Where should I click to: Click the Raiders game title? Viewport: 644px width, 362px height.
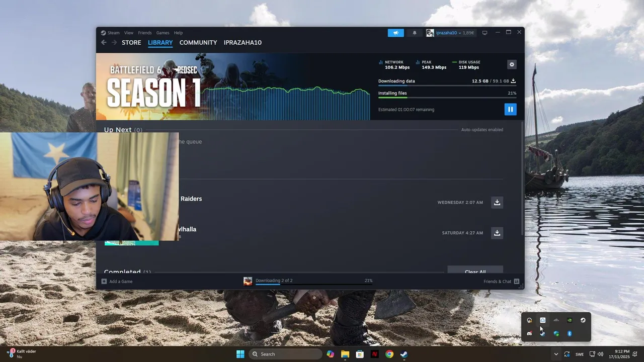[x=191, y=199]
